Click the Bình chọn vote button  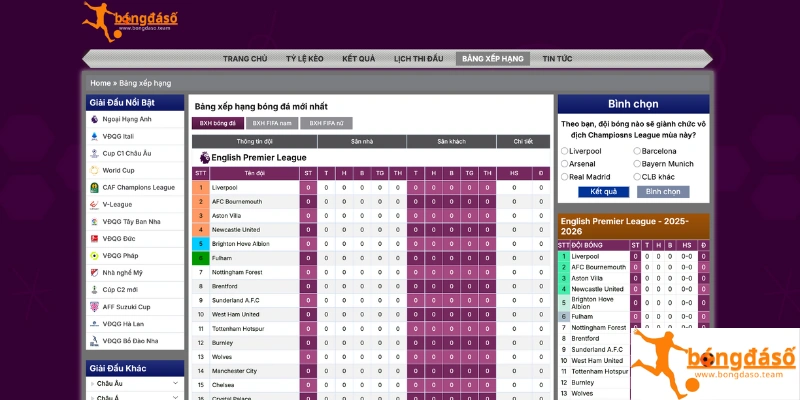660,191
